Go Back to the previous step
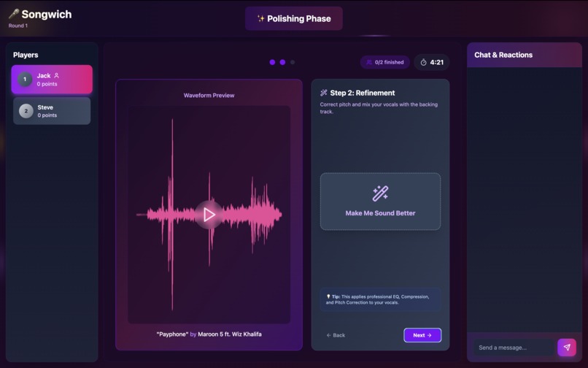The height and width of the screenshot is (368, 588). pos(336,335)
